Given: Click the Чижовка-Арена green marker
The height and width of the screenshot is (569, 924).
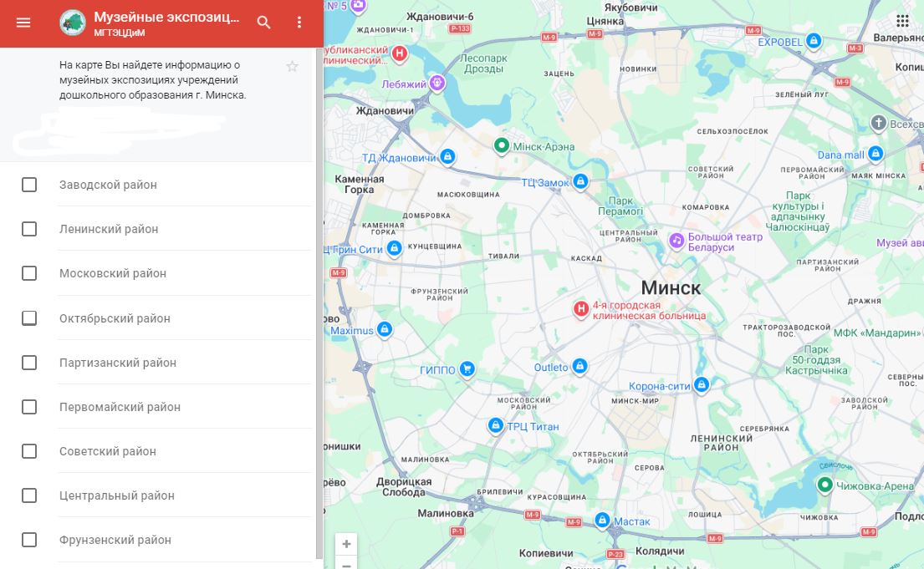Looking at the screenshot, I should click(x=824, y=485).
